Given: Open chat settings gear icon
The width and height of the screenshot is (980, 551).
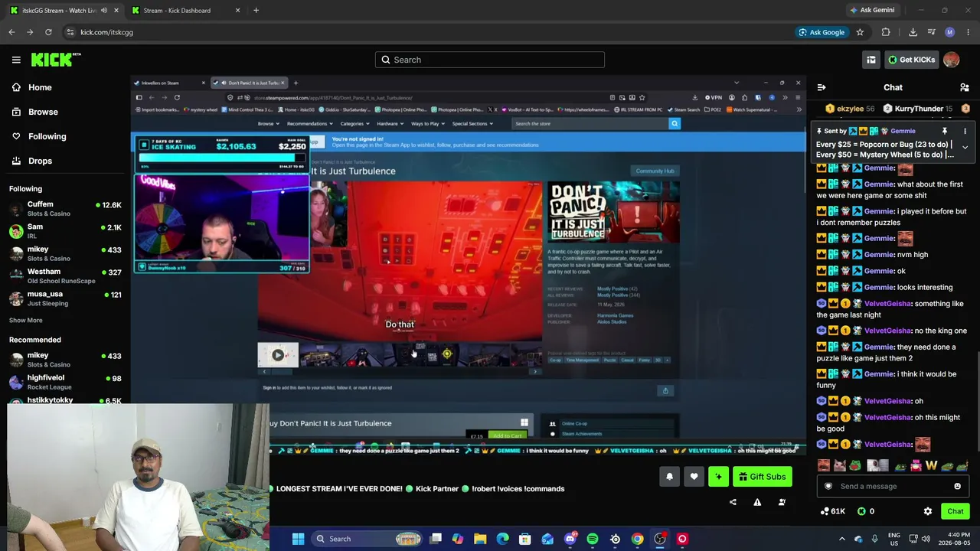Looking at the screenshot, I should 928,511.
